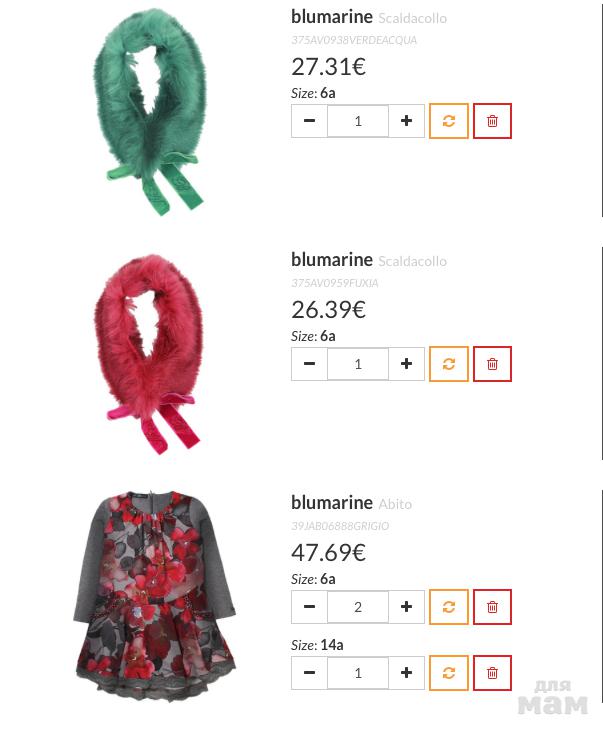Delete the green Scaldacollo item
The image size is (603, 729).
[x=492, y=121]
